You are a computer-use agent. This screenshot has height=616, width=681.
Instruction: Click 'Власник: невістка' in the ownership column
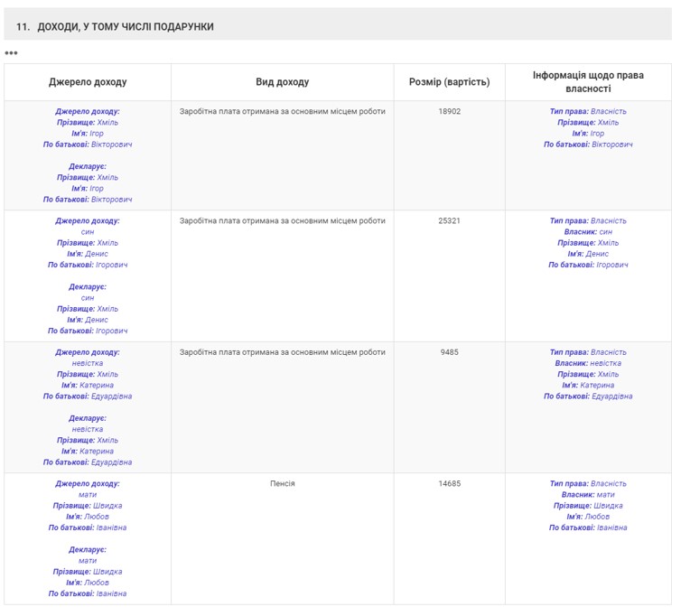[x=588, y=364]
